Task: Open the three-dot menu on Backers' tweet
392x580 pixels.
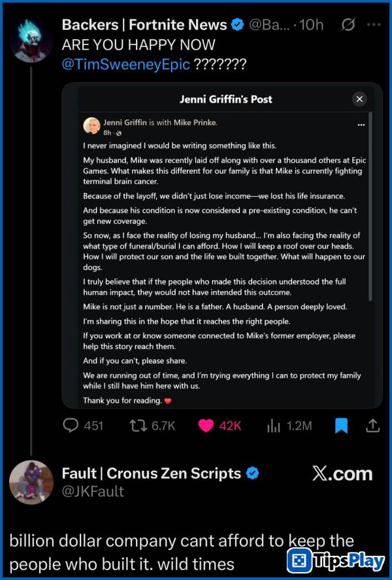Action: pyautogui.click(x=374, y=25)
